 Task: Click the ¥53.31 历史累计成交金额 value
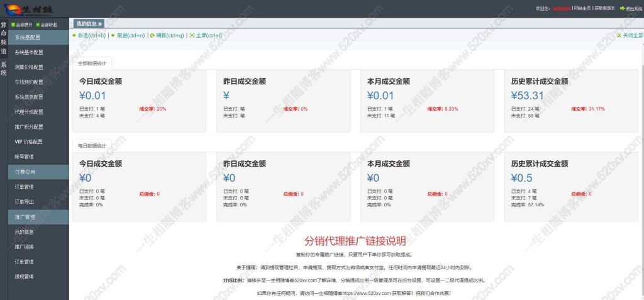(x=528, y=96)
